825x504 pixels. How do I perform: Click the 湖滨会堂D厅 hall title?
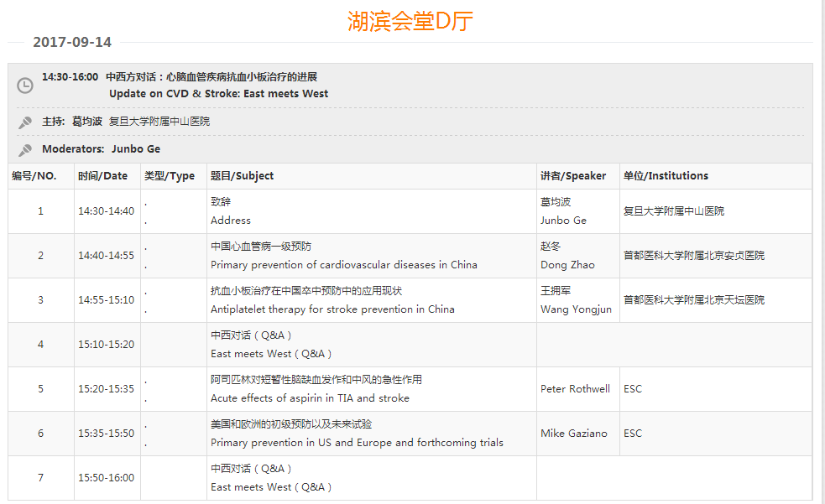[x=410, y=22]
